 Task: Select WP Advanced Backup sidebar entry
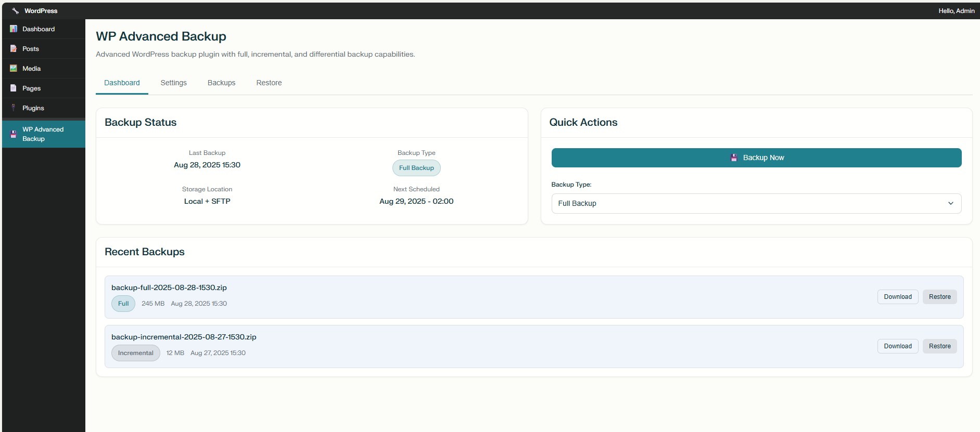pos(44,134)
